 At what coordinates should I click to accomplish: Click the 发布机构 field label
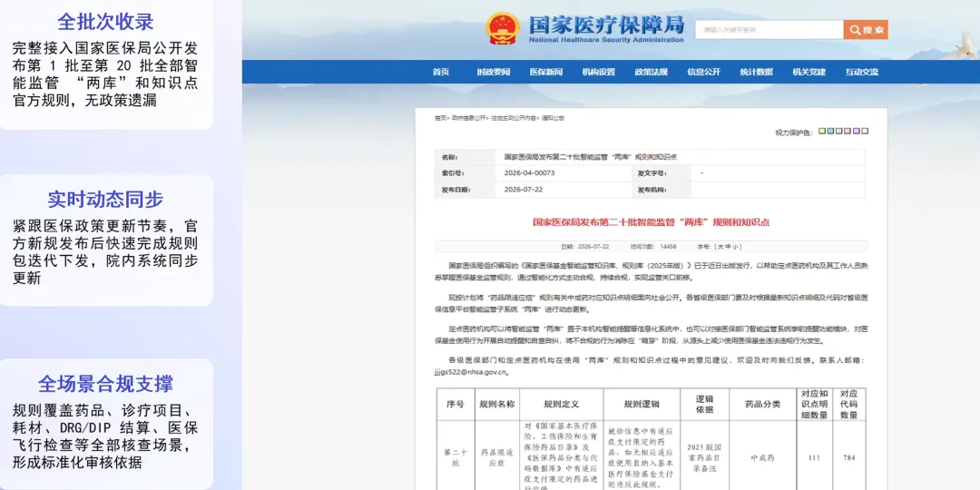652,190
